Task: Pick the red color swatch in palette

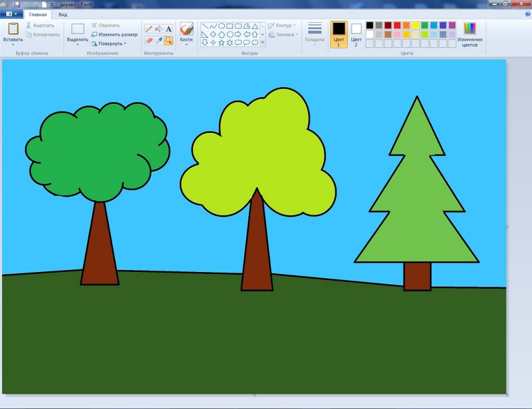Action: 397,25
